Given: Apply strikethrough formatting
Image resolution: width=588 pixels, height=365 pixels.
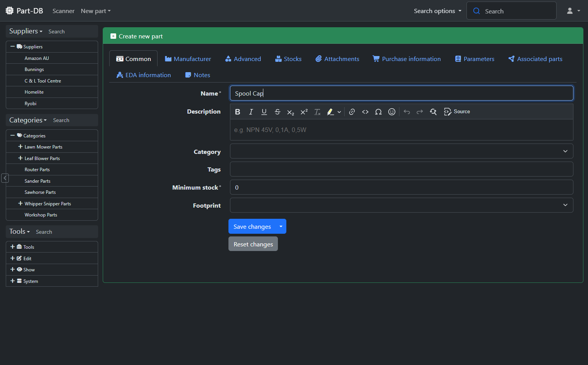Looking at the screenshot, I should [278, 112].
